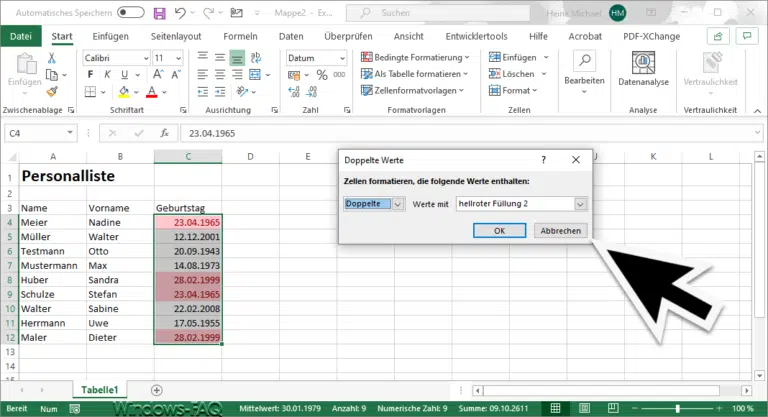Viewport: 768px width, 417px height.
Task: Open hellroter Füllung 2 format dropdown
Action: coord(580,204)
